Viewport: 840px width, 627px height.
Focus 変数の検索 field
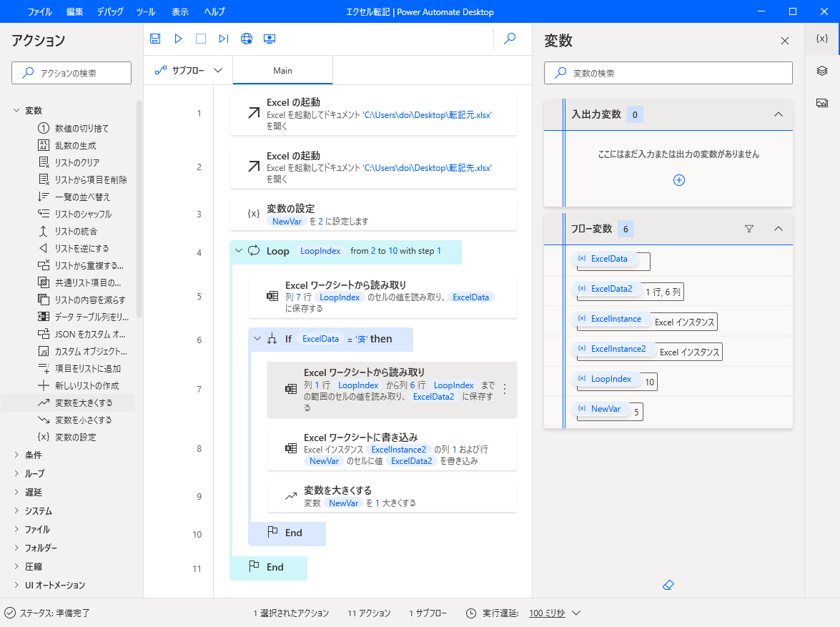[x=668, y=73]
